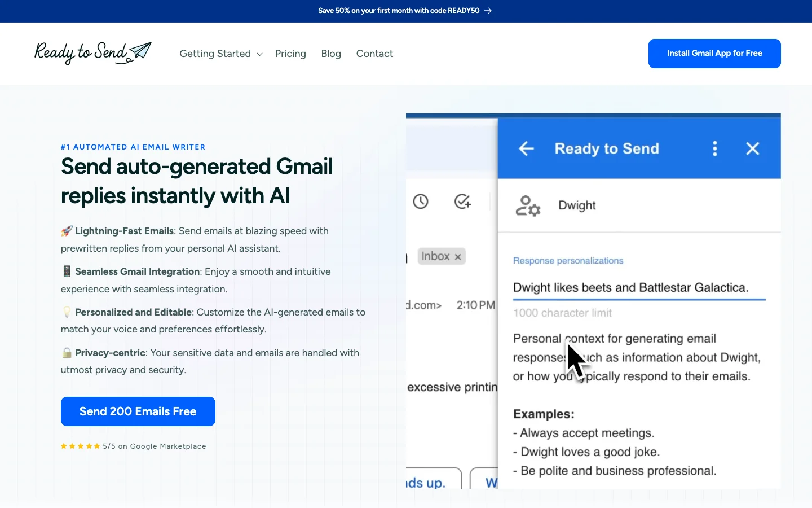Click the Inbox label chip
The image size is (812, 508).
pos(442,256)
